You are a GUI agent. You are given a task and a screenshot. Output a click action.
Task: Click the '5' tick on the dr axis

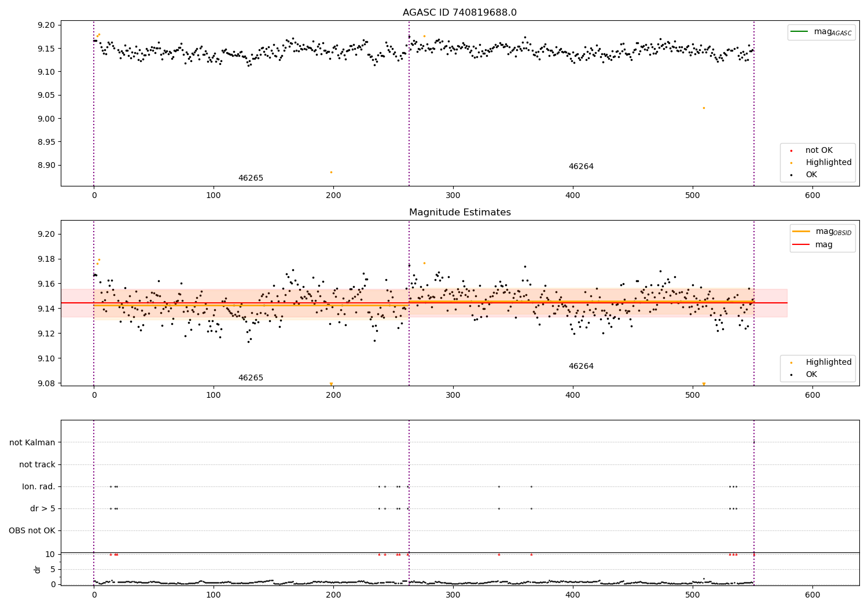(53, 570)
